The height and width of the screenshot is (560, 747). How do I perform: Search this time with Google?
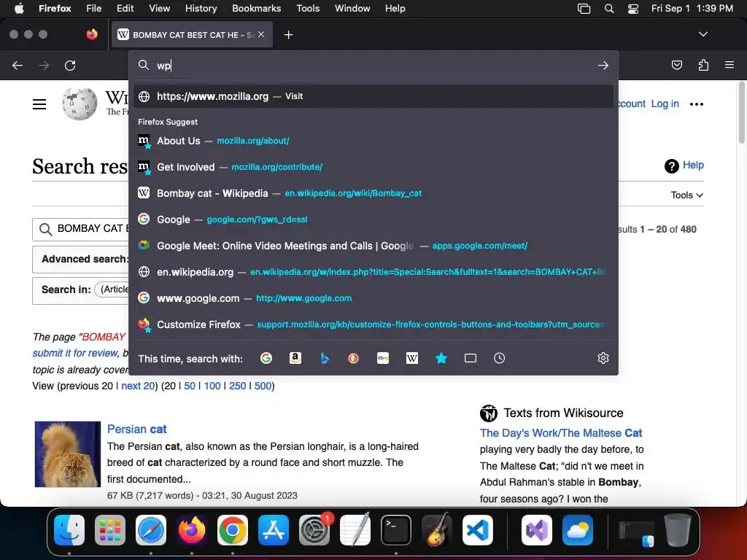(266, 358)
